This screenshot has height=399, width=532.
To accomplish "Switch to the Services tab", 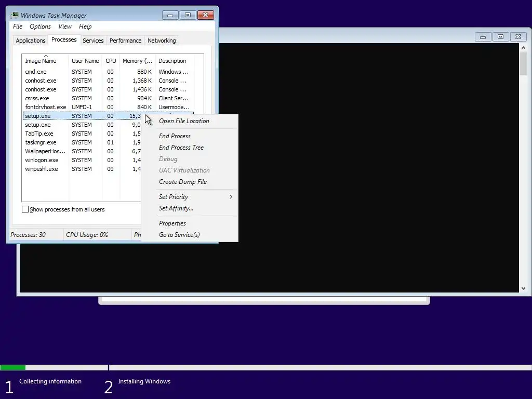I will point(93,41).
